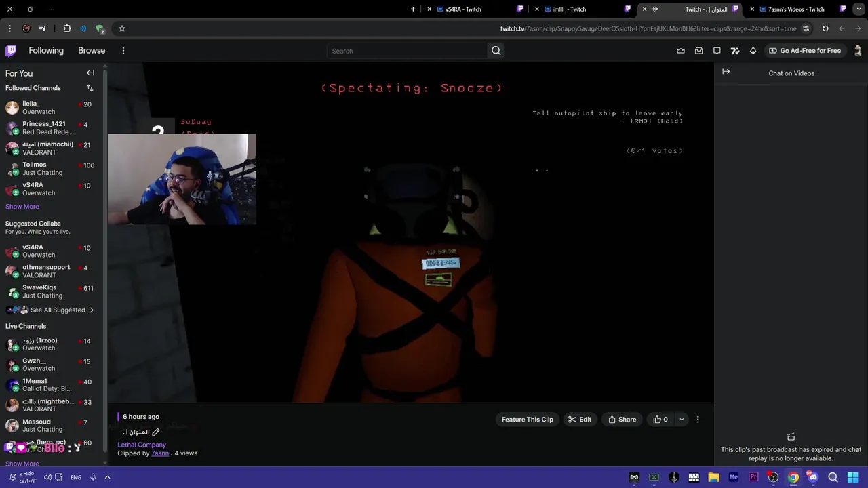This screenshot has width=868, height=488.
Task: Open site information tune icon
Action: click(806, 28)
